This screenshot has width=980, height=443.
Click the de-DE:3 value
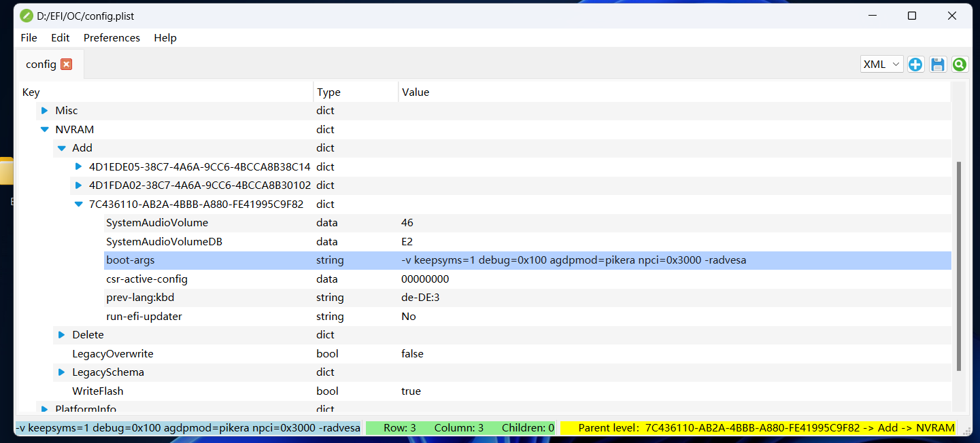click(x=420, y=298)
